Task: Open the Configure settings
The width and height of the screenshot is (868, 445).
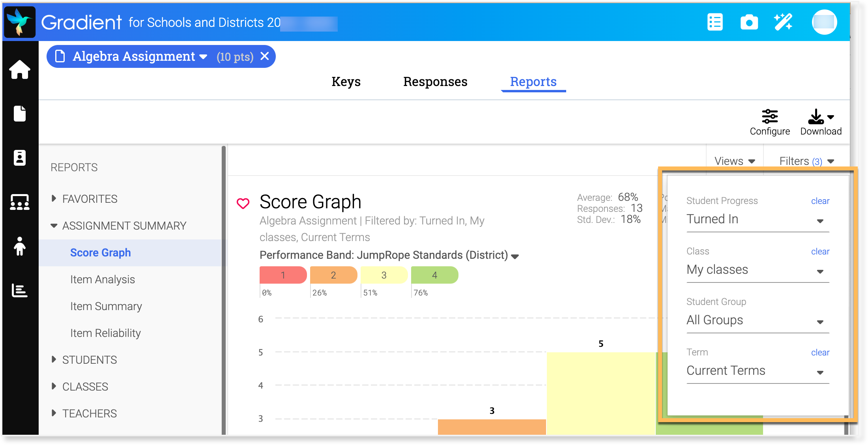Action: pos(770,122)
